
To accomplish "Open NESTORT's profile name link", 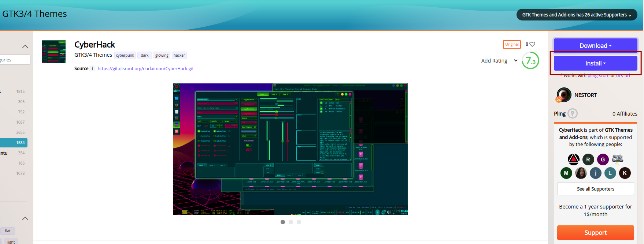I will click(x=585, y=95).
